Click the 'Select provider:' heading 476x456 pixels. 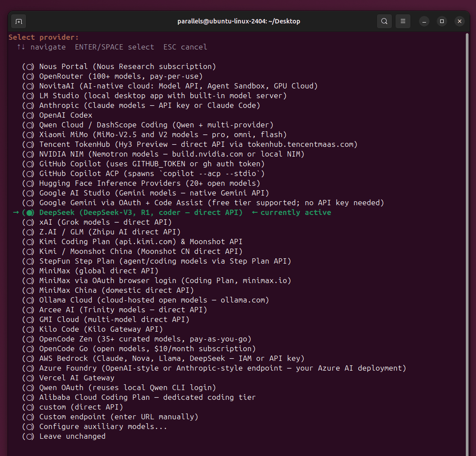click(43, 37)
